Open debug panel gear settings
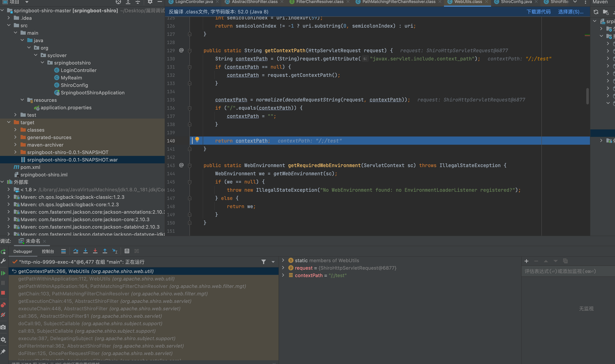Screen dimensions: 615x364 coord(3,339)
